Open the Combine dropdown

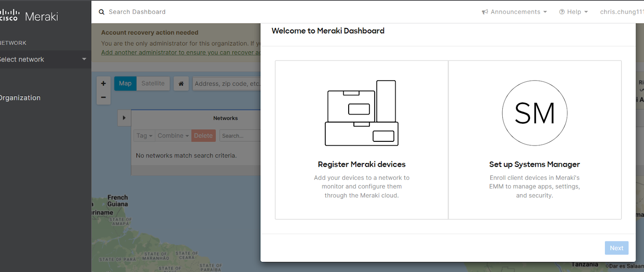(173, 136)
